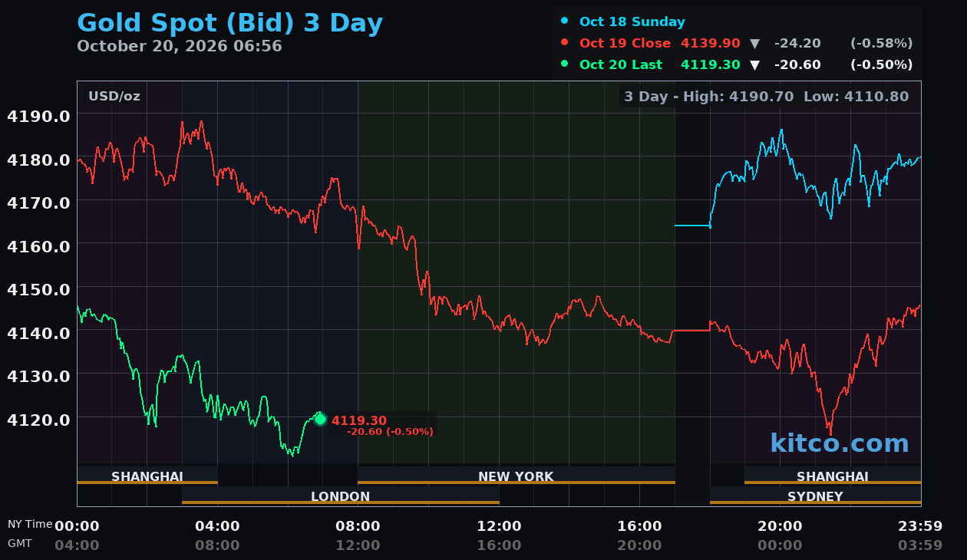Click the NY time 20:00 tick label
This screenshot has width=967, height=560.
click(x=780, y=526)
